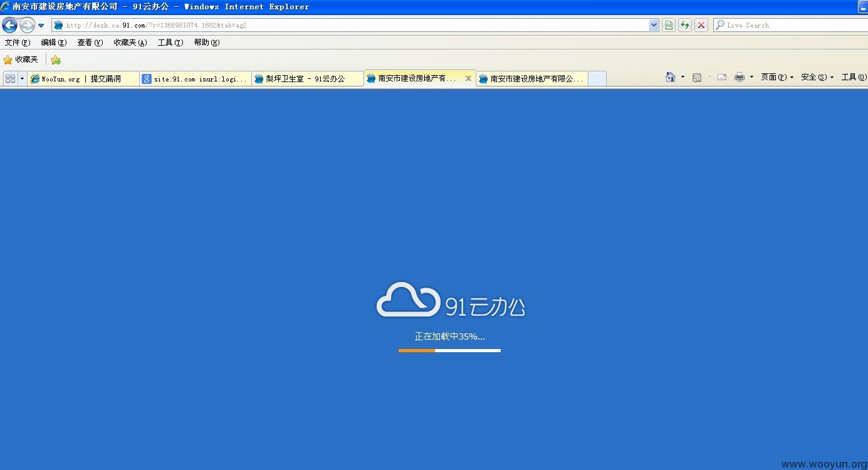The height and width of the screenshot is (470, 868).
Task: Click the IE icon in title bar
Action: coord(5,6)
